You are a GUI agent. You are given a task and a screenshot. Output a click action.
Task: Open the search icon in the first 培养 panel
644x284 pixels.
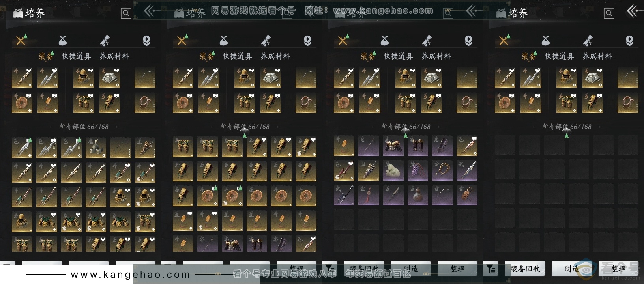[x=126, y=13]
